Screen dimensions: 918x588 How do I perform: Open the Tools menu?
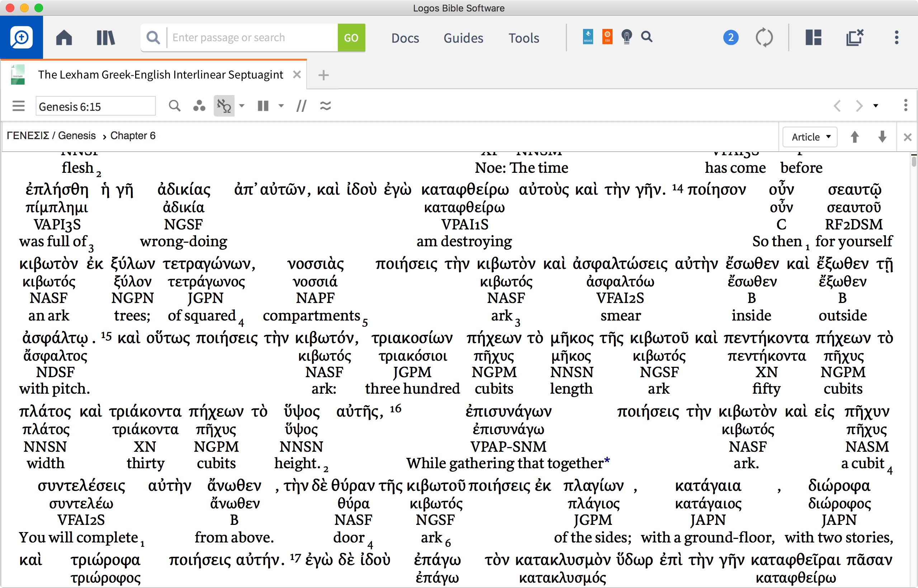pyautogui.click(x=524, y=38)
